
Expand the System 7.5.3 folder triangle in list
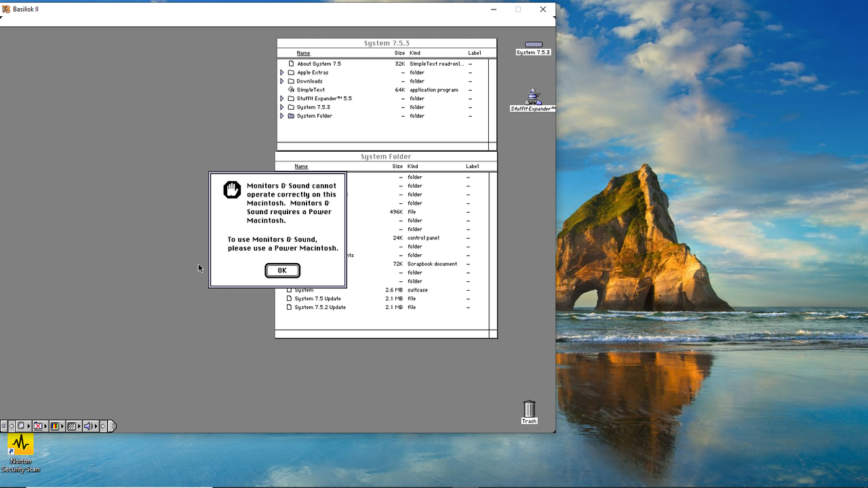282,107
